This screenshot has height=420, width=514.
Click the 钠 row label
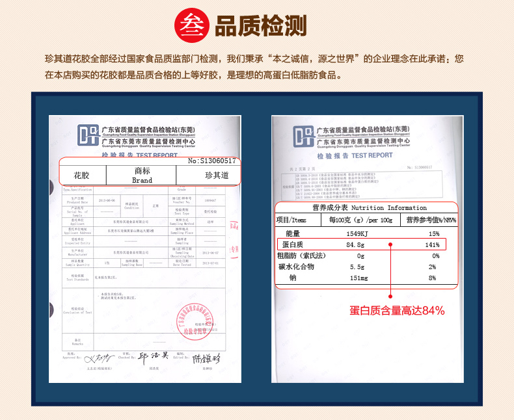coord(293,278)
